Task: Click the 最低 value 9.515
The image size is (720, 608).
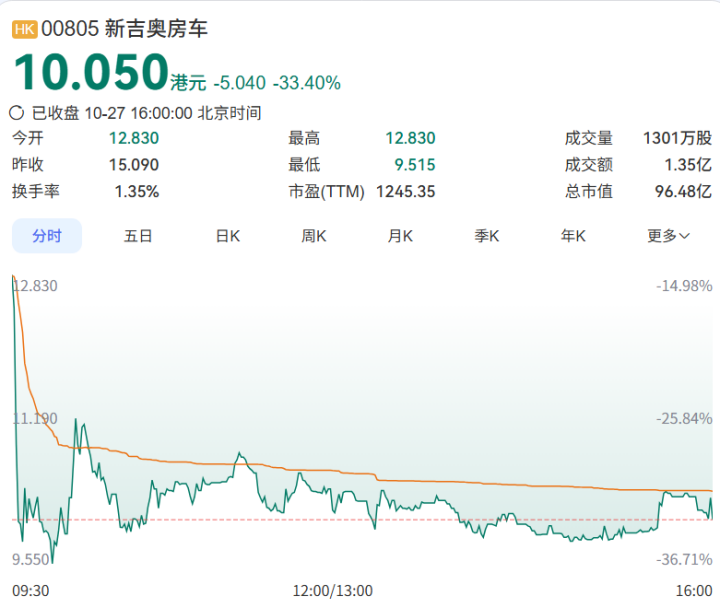Action: pyautogui.click(x=415, y=165)
